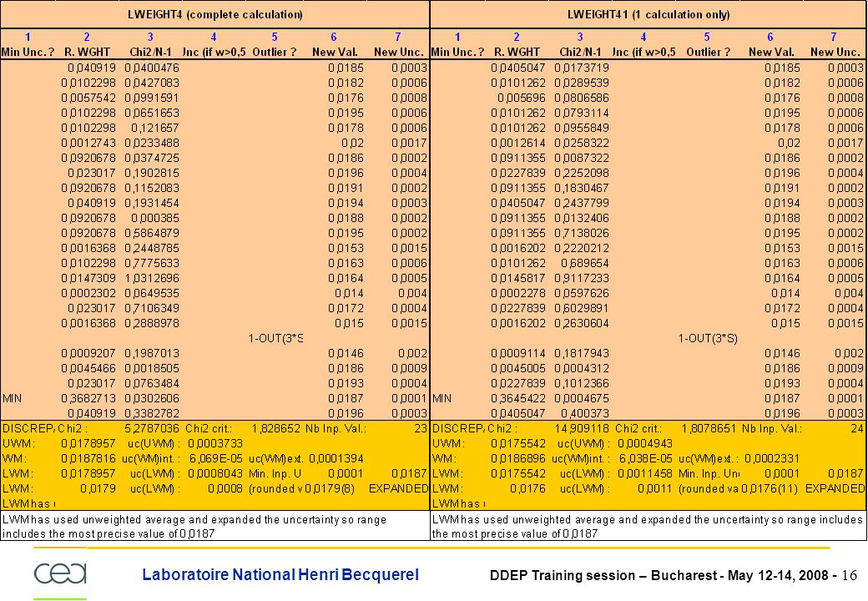The image size is (868, 601).
Task: Select Chi2 crit. value 1,8078651
Action: [709, 428]
